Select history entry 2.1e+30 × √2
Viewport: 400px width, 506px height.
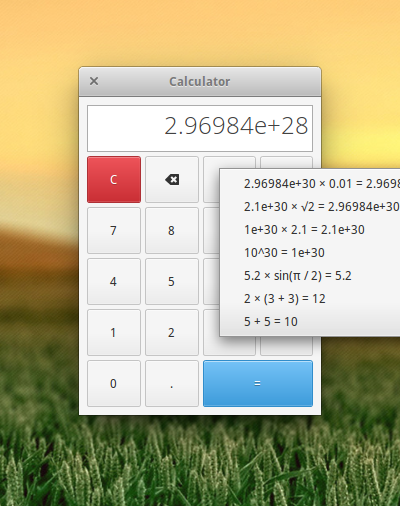[310, 207]
